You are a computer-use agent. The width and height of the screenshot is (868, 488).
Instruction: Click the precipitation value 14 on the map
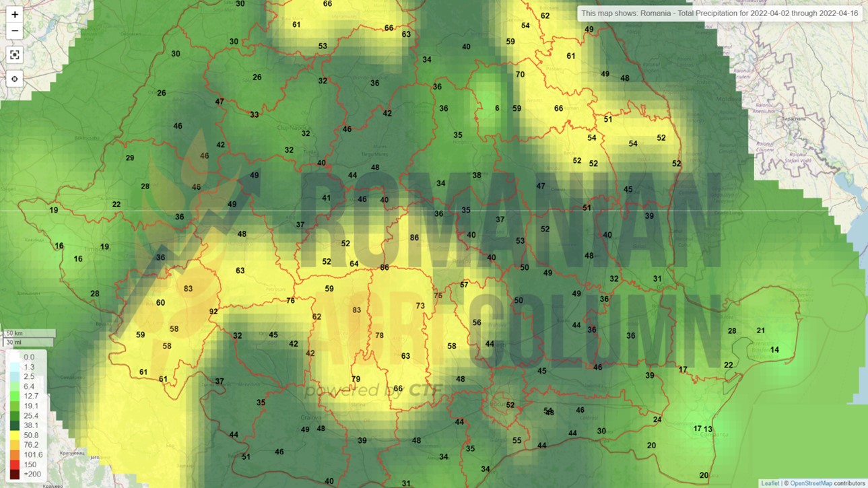pyautogui.click(x=774, y=350)
